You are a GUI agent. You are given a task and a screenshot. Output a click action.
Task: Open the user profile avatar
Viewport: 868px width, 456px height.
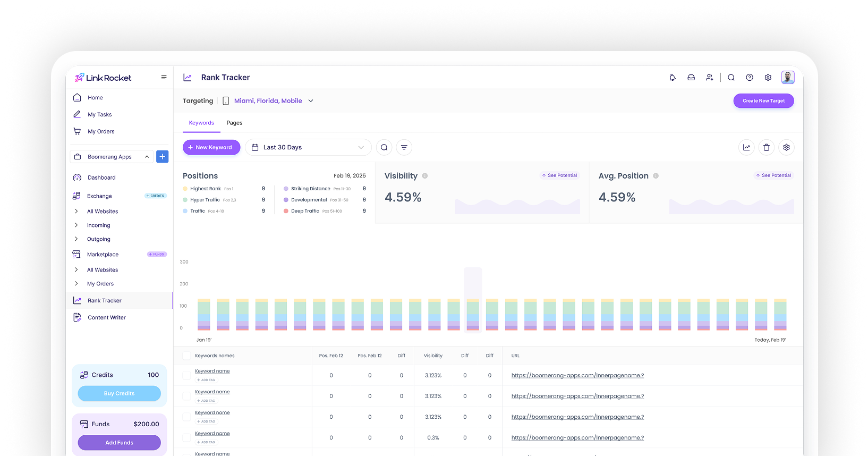(788, 78)
